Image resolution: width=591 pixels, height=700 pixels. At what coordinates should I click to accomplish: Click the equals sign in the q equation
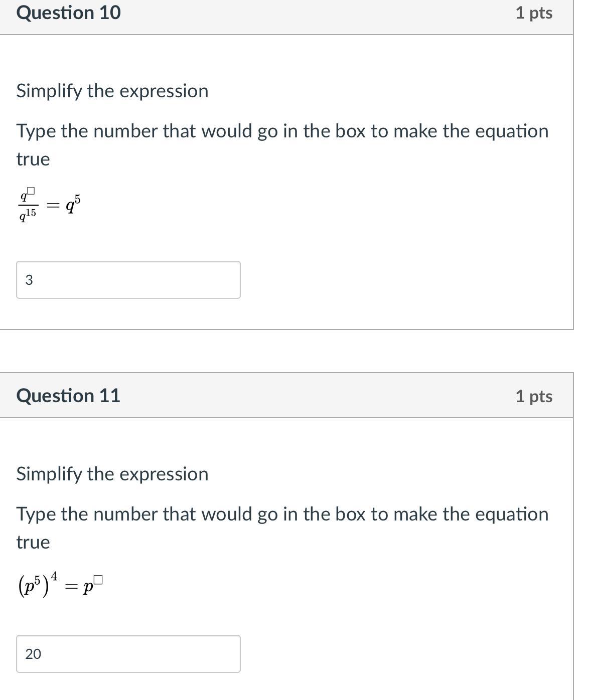[52, 205]
